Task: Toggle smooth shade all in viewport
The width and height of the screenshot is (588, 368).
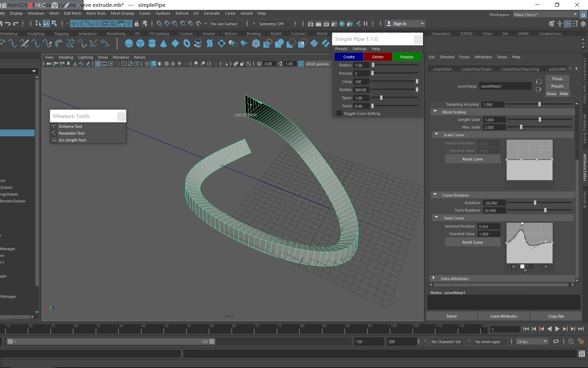Action: pos(153,64)
